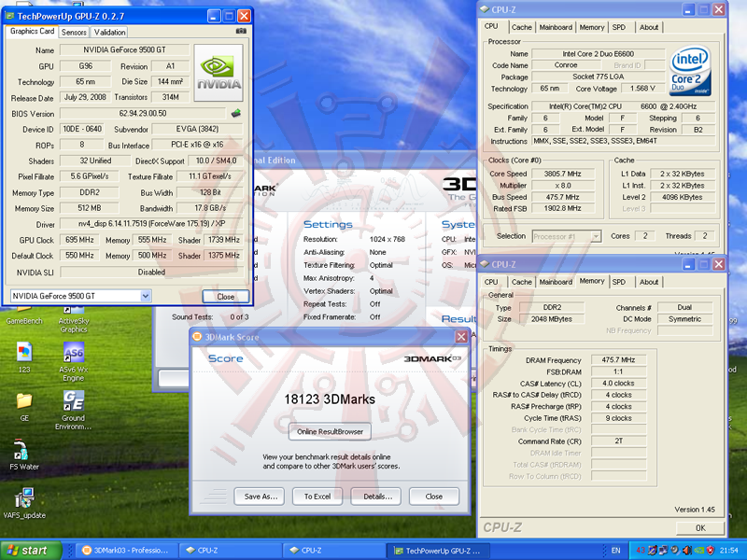This screenshot has width=747, height=560.
Task: Click the Driver field in GPU-Z
Action: pyautogui.click(x=151, y=223)
